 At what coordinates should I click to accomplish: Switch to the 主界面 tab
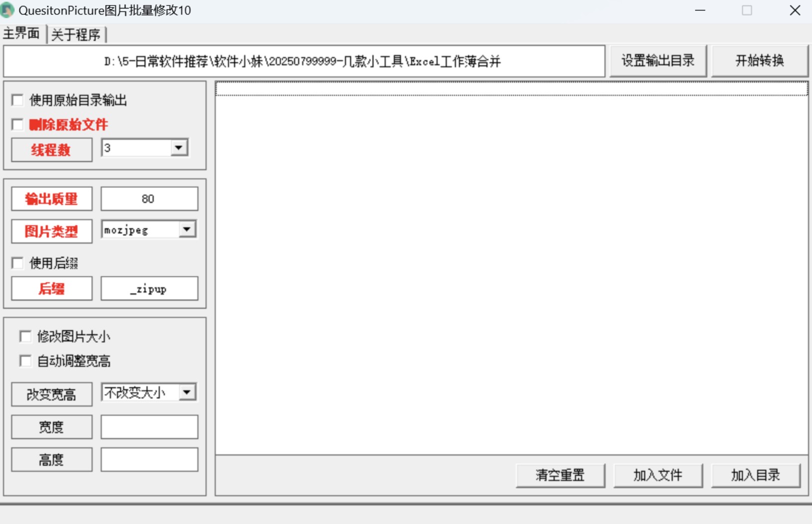coord(22,33)
